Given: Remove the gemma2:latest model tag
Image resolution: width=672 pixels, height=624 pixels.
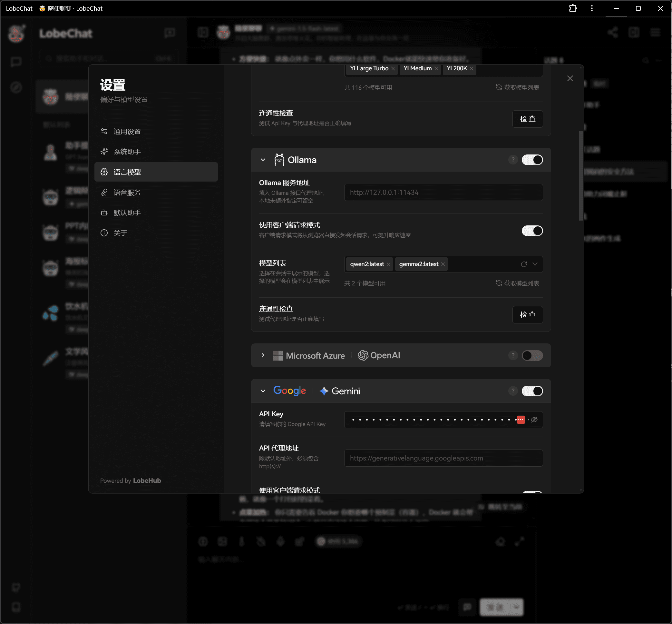Looking at the screenshot, I should tap(443, 264).
